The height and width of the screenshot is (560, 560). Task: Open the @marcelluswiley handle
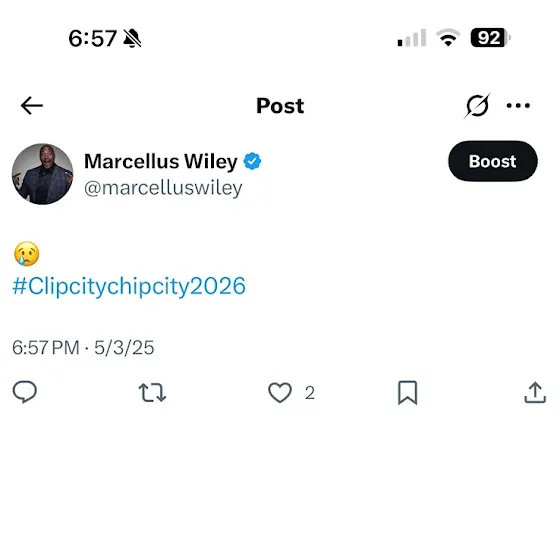point(163,188)
